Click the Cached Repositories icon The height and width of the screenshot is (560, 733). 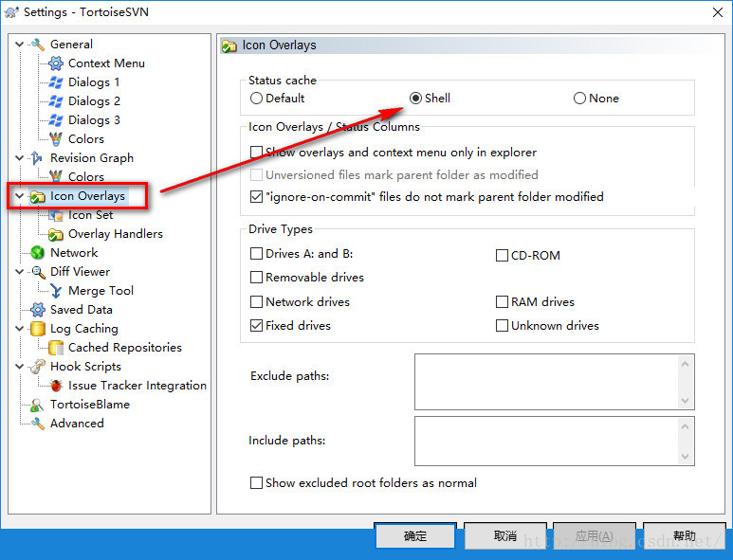[x=56, y=348]
